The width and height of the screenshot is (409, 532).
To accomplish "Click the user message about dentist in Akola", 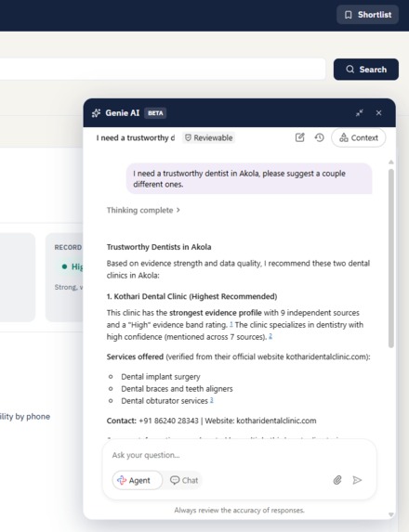I will (x=249, y=179).
